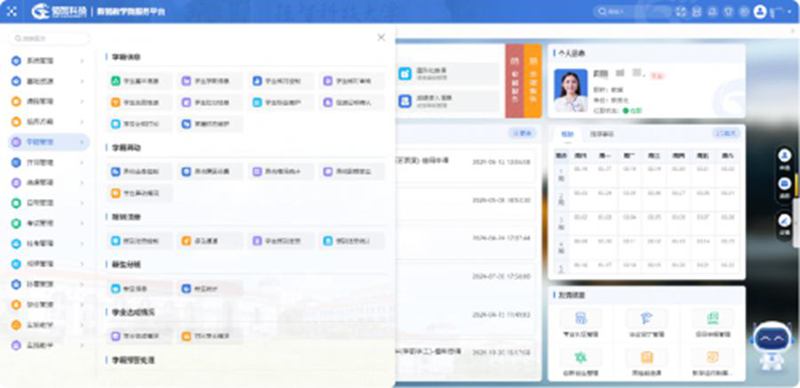Click the user avatar icon in top bar
Screen dimensions: 800x388
[x=760, y=11]
